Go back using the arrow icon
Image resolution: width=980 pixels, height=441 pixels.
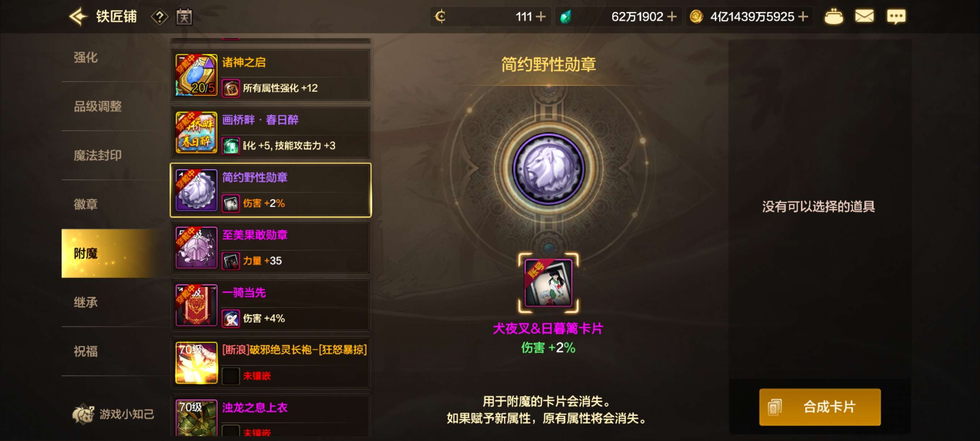click(x=78, y=17)
